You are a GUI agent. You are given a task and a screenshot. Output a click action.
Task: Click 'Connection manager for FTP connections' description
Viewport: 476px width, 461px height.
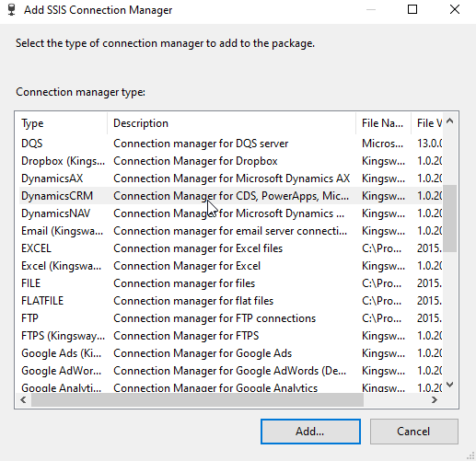click(215, 318)
